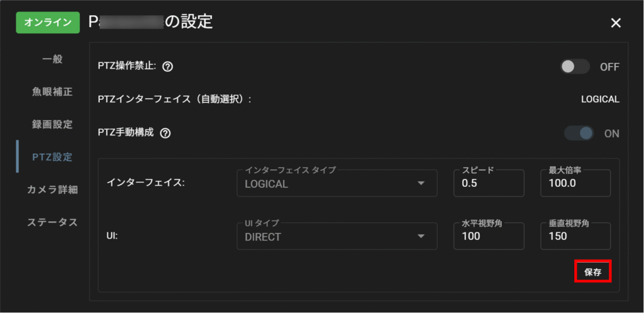Turn off the PTZ手動構成 switch
The width and height of the screenshot is (644, 313).
pos(579,134)
